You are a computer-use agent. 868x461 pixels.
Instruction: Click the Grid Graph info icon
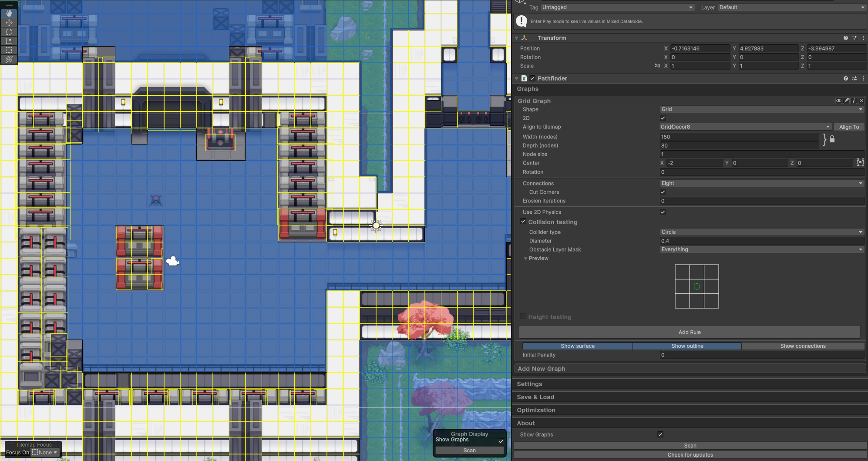tap(854, 101)
